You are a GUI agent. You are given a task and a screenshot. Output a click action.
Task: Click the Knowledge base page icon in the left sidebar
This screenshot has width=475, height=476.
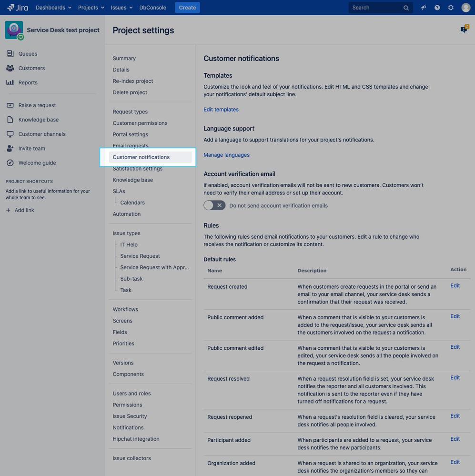10,120
